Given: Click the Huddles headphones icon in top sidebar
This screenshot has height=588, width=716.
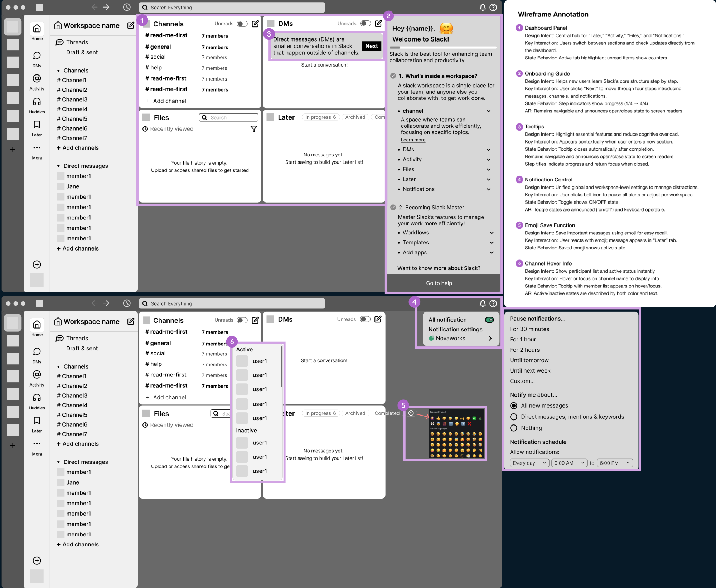Looking at the screenshot, I should [x=37, y=102].
